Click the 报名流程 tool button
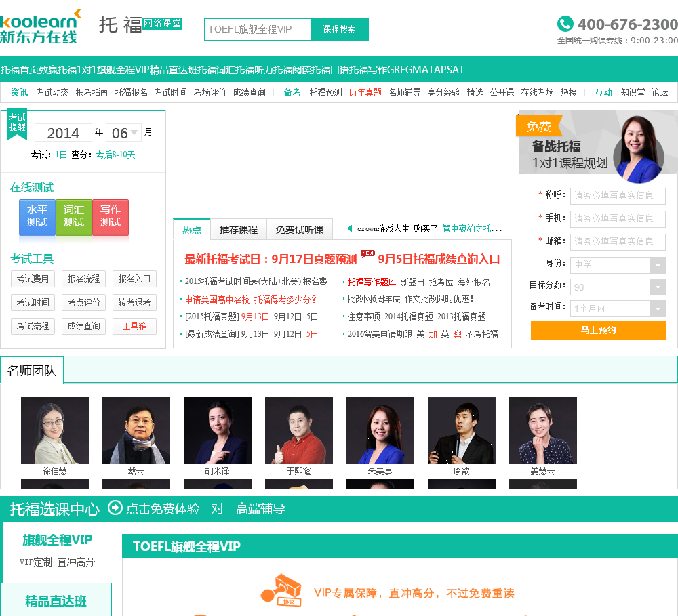 (x=83, y=279)
